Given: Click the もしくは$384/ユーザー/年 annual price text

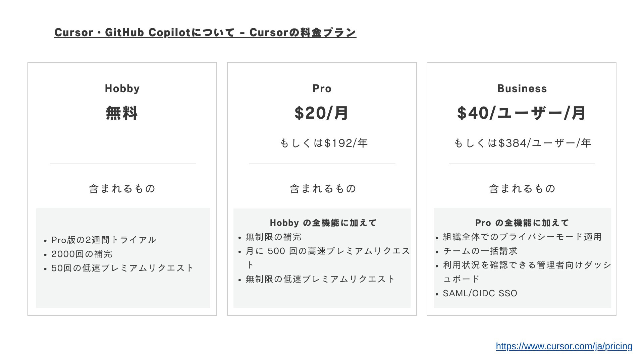Looking at the screenshot, I should pos(522,143).
